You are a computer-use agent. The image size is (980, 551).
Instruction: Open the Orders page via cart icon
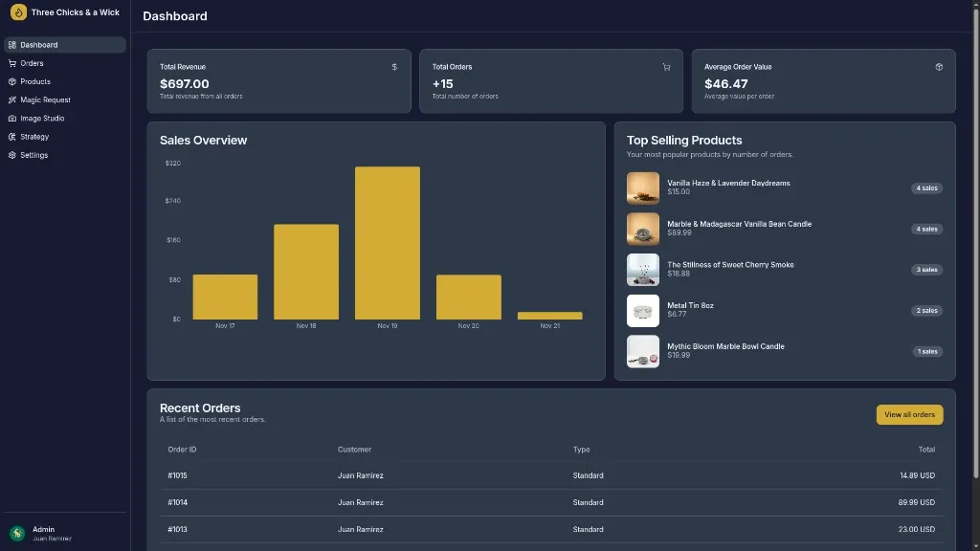click(12, 63)
